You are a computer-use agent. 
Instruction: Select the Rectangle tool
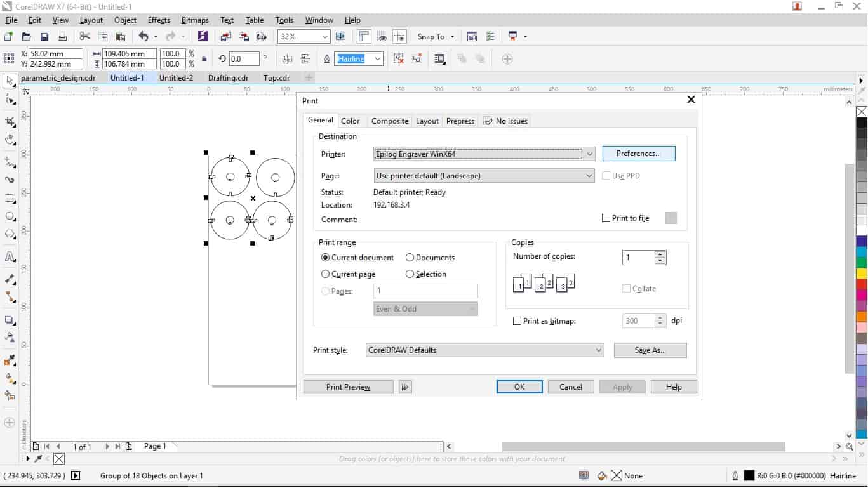[10, 199]
